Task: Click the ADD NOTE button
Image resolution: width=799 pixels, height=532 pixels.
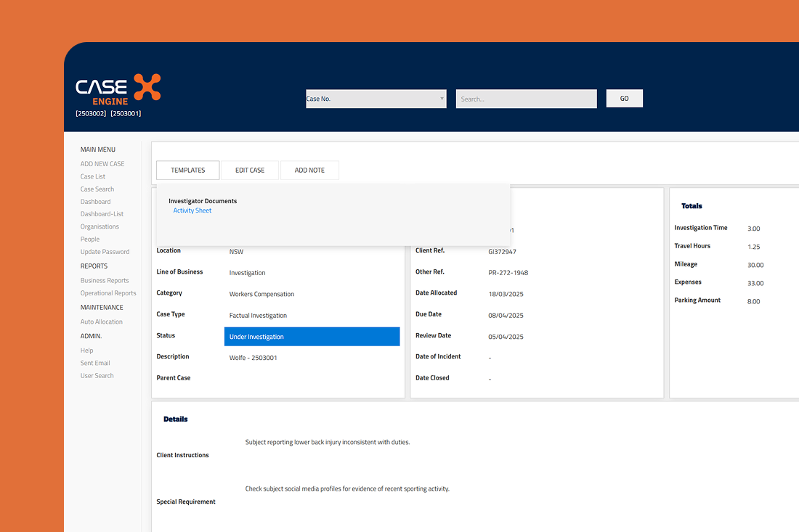Action: (x=309, y=170)
